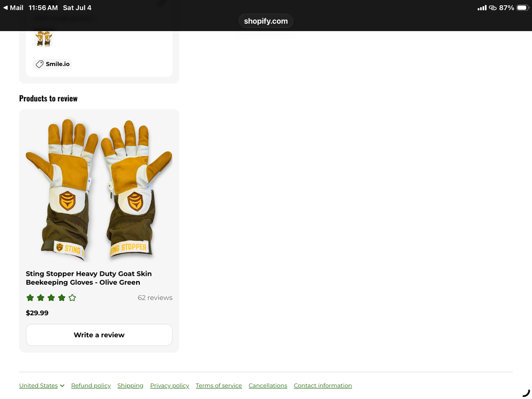Open the Privacy policy link
Viewport: 532px width, 399px height.
pos(170,385)
